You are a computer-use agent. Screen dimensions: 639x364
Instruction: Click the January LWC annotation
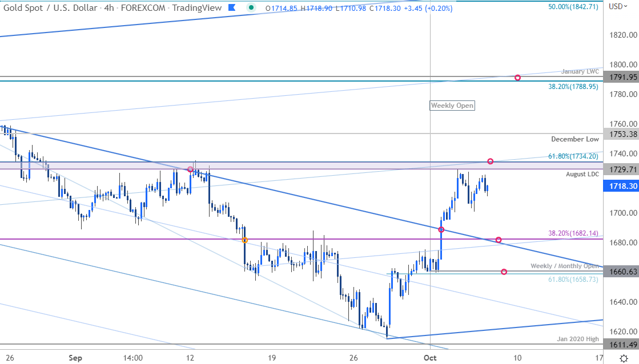580,71
